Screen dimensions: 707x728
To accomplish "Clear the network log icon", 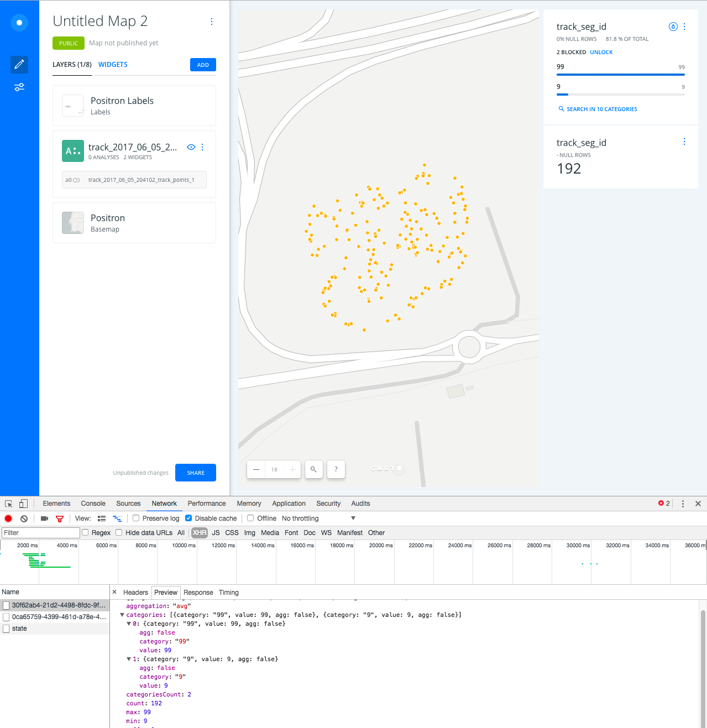I will [x=24, y=518].
